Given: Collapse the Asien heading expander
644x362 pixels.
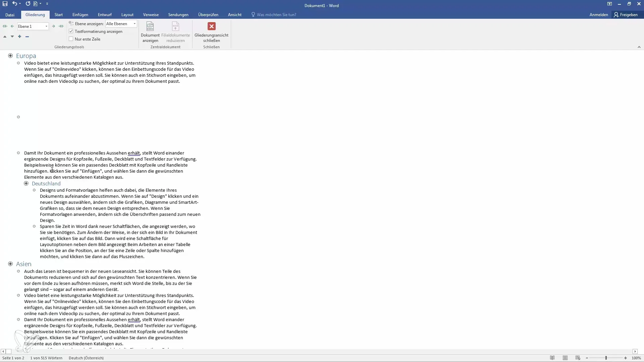Looking at the screenshot, I should (10, 264).
